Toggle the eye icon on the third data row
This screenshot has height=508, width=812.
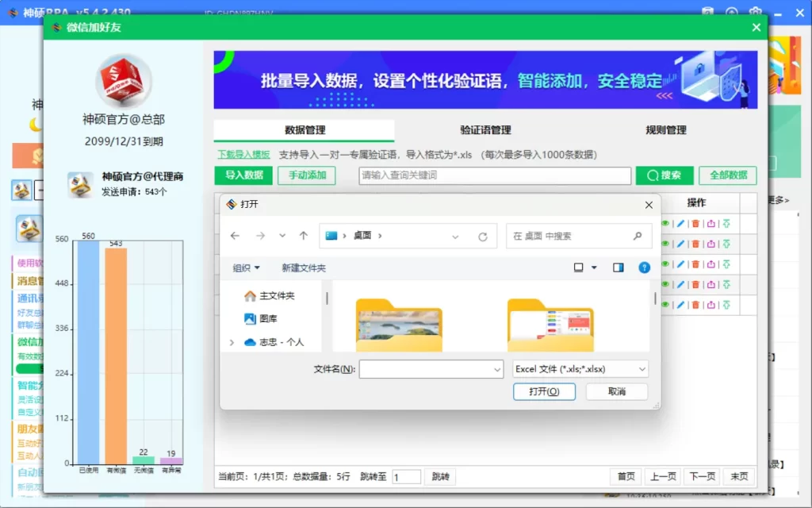(x=665, y=264)
